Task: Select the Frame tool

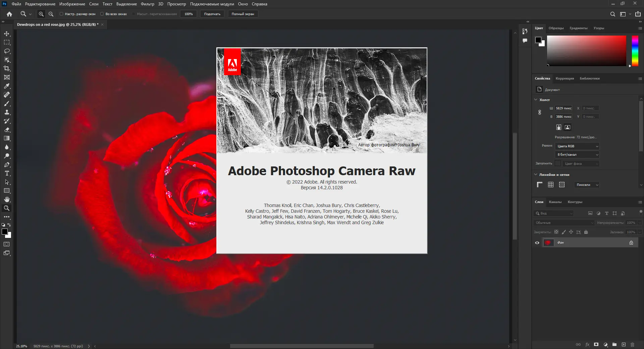Action: click(x=7, y=77)
